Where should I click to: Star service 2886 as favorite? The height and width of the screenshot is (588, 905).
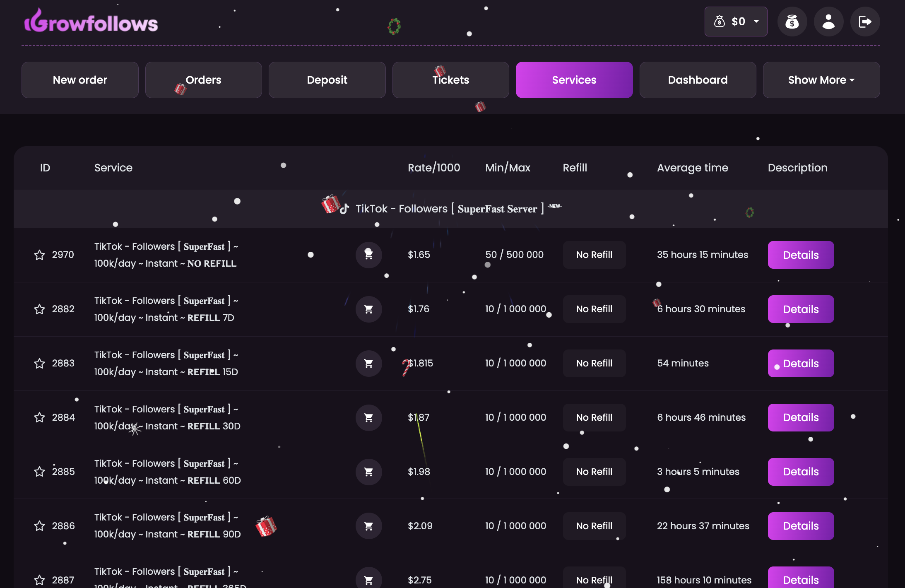[x=39, y=526]
